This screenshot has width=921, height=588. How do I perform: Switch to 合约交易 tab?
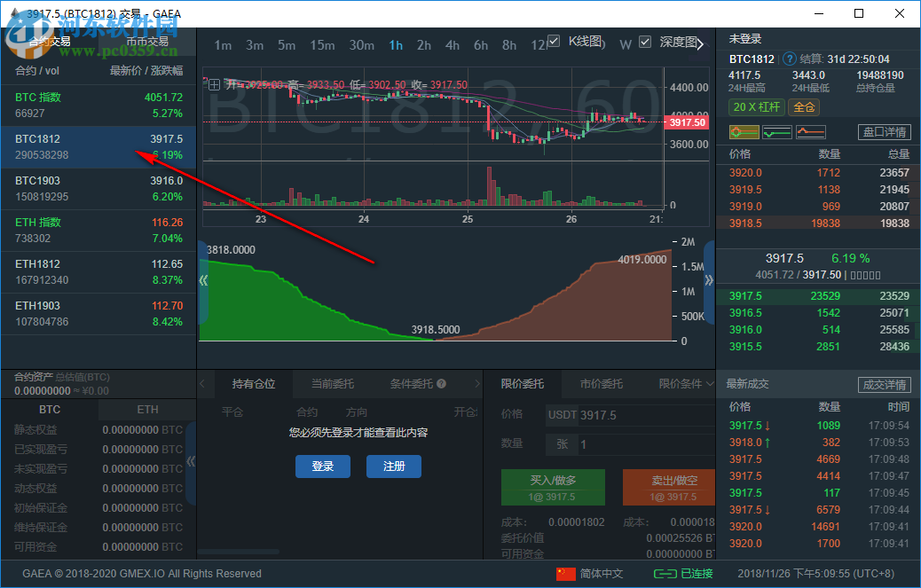point(50,42)
